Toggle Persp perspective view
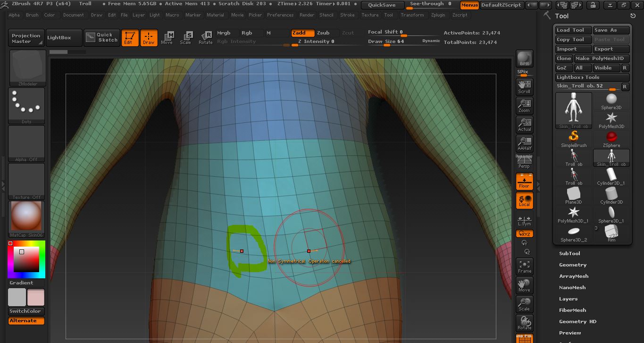Image resolution: width=644 pixels, height=343 pixels. [x=524, y=162]
